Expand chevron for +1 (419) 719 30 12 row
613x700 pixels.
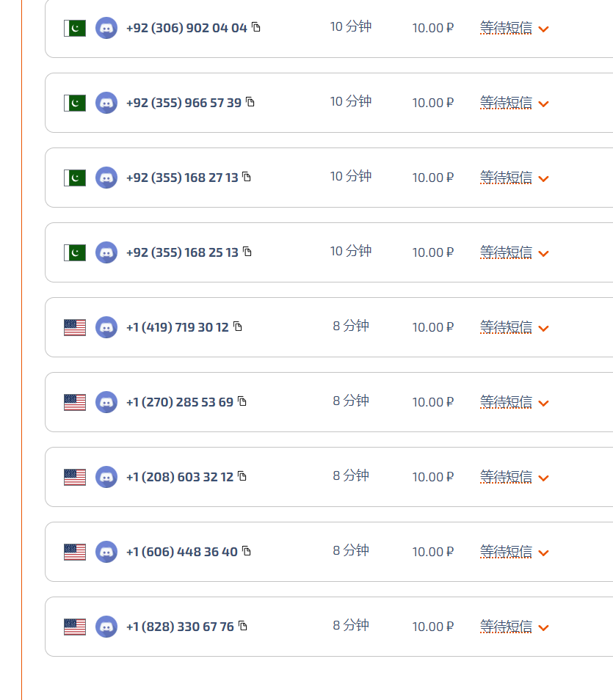click(543, 329)
